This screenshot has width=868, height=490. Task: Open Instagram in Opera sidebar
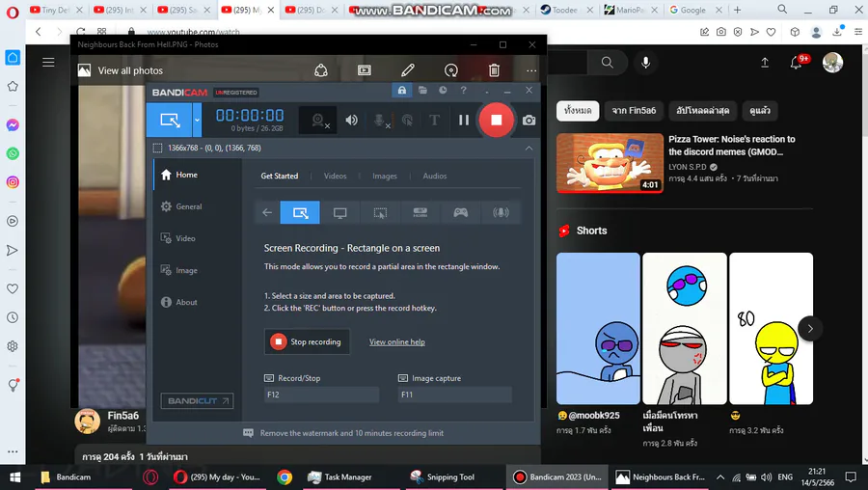click(13, 182)
